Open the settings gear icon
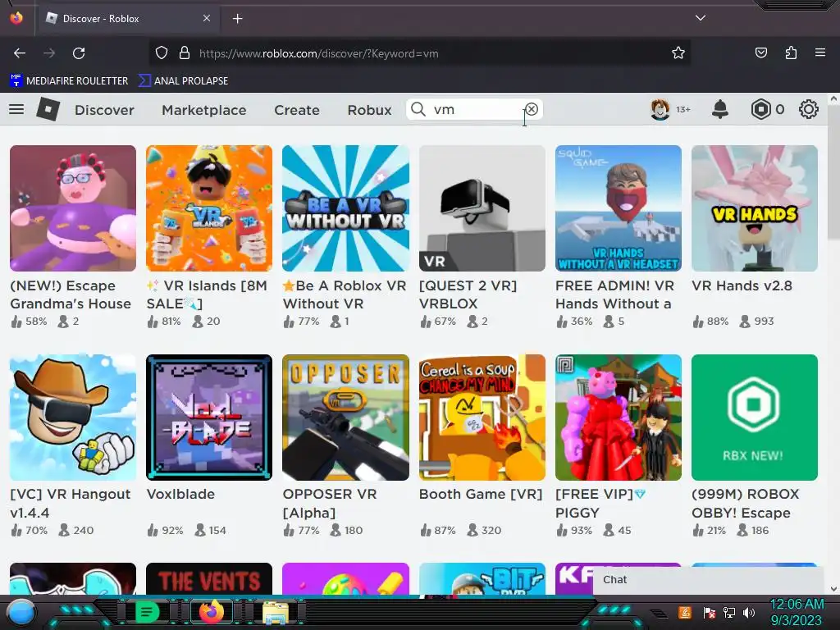 point(808,109)
